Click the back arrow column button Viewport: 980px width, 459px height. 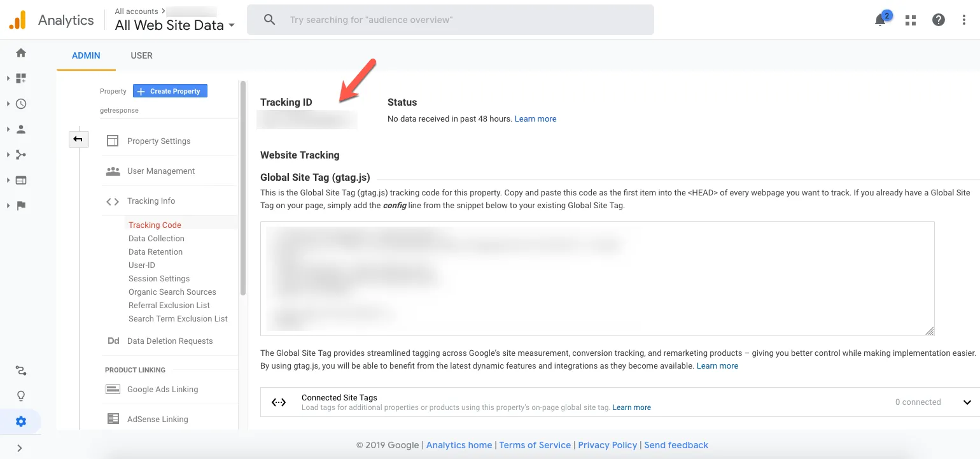tap(78, 139)
